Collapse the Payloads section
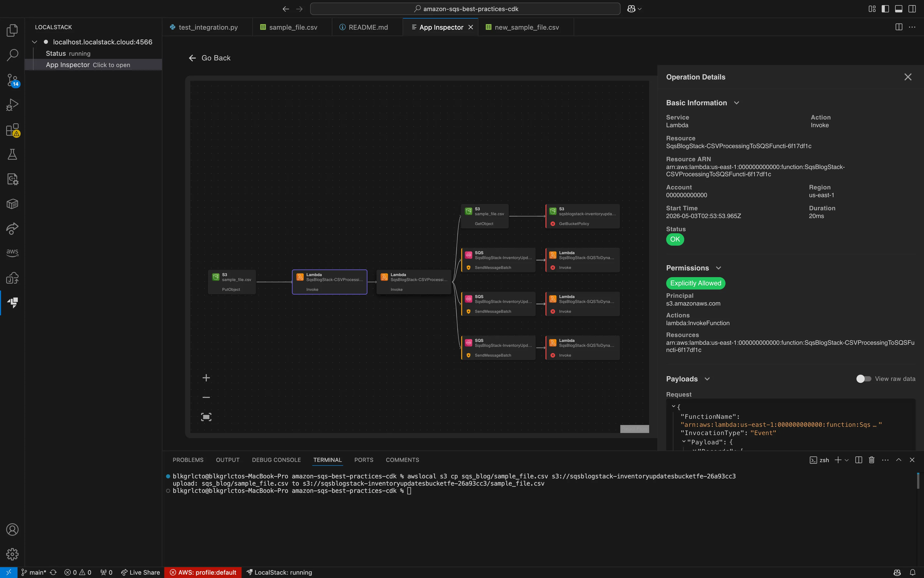Image resolution: width=924 pixels, height=578 pixels. [x=707, y=379]
